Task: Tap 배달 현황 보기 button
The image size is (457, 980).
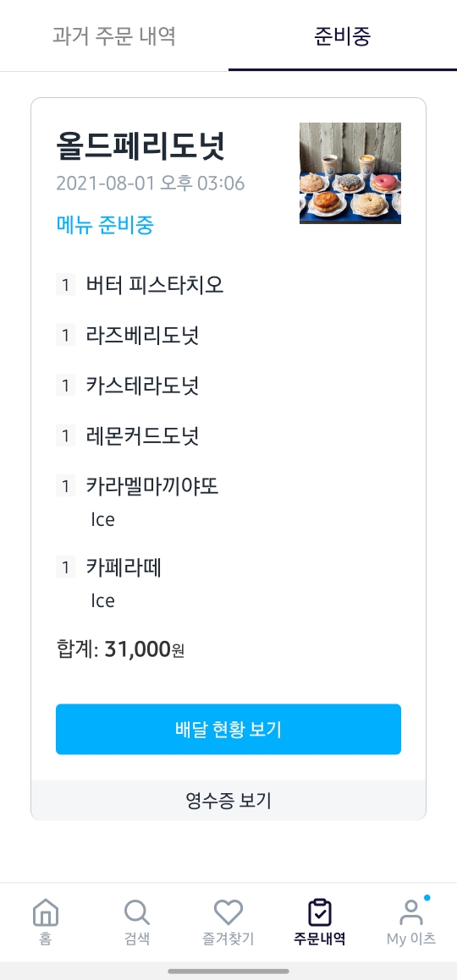Action: [x=228, y=730]
